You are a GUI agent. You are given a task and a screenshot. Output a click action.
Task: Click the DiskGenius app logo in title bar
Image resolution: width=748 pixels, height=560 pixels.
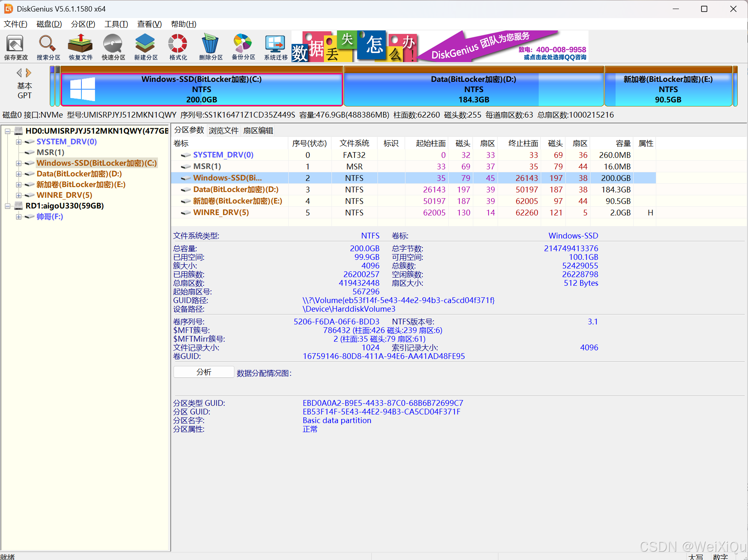click(8, 9)
